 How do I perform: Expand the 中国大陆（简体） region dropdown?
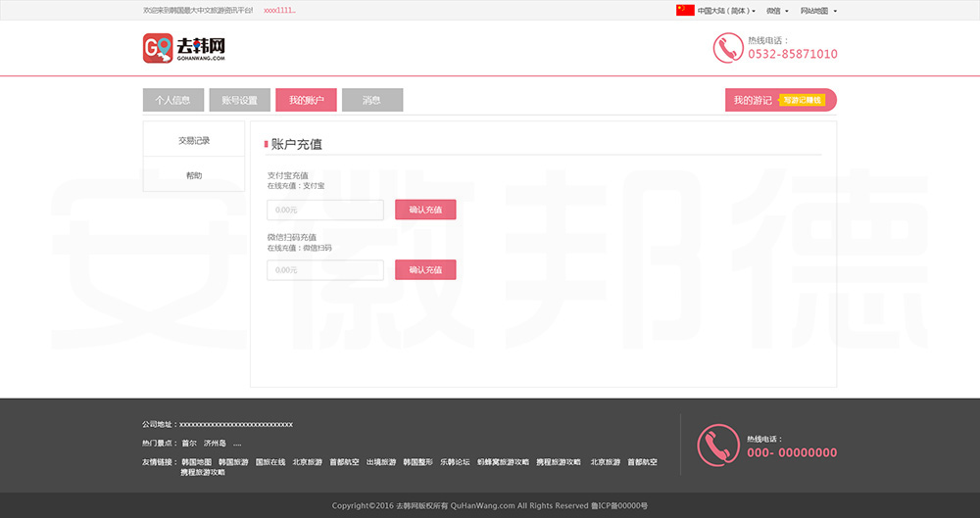point(726,11)
